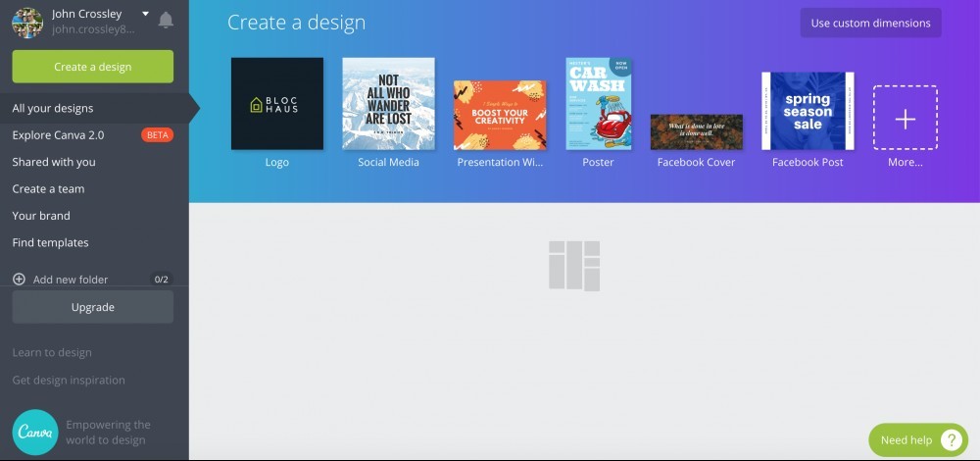Viewport: 980px width, 461px height.
Task: Click the Create a design heading
Action: click(296, 23)
